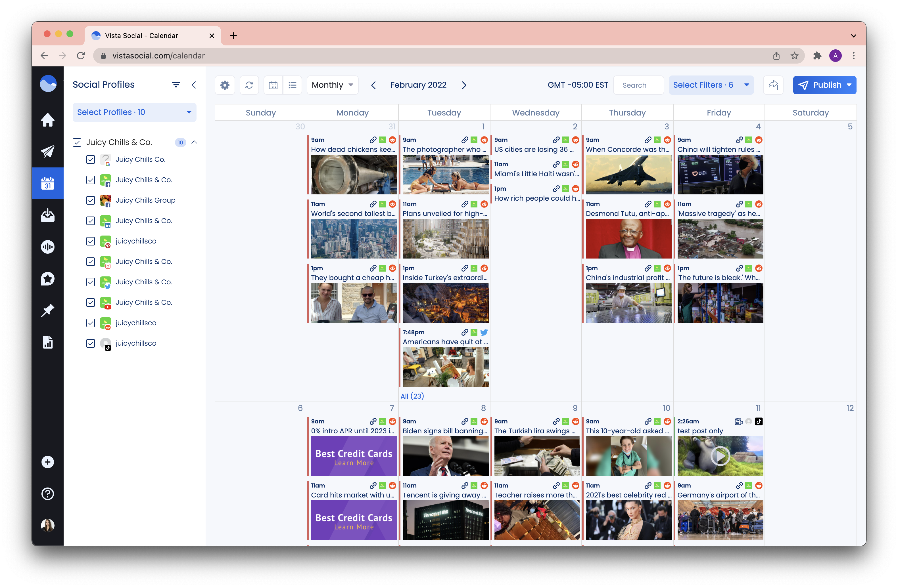Open the pushpin sidebar icon

pos(47,310)
